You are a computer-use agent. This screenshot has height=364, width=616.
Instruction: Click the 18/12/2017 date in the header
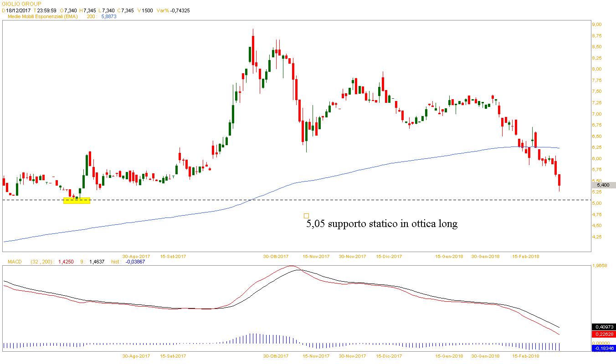coord(18,10)
